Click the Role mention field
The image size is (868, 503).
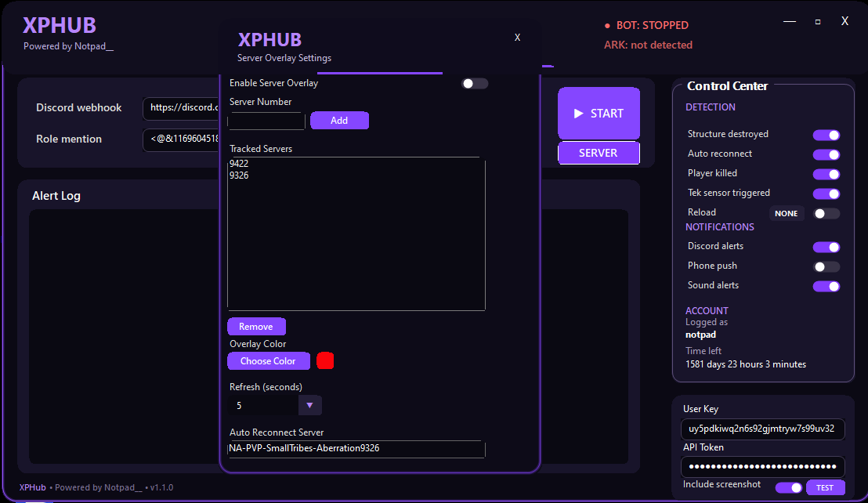coord(182,139)
